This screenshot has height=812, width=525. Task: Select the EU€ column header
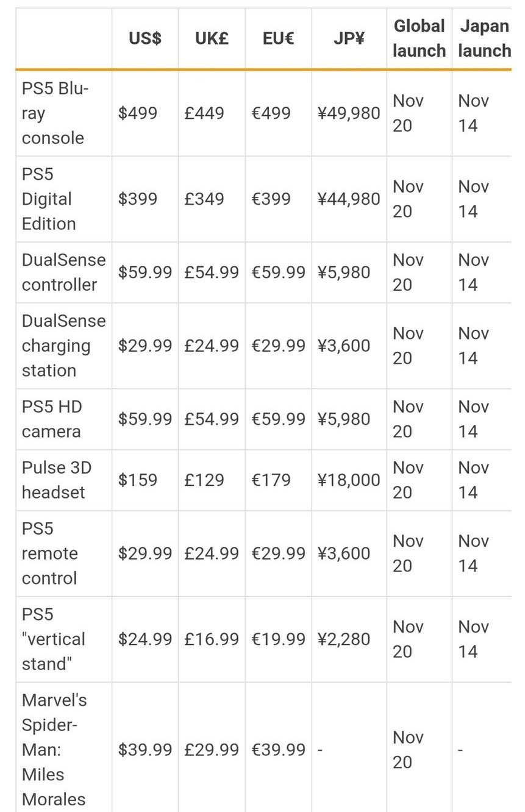click(278, 39)
